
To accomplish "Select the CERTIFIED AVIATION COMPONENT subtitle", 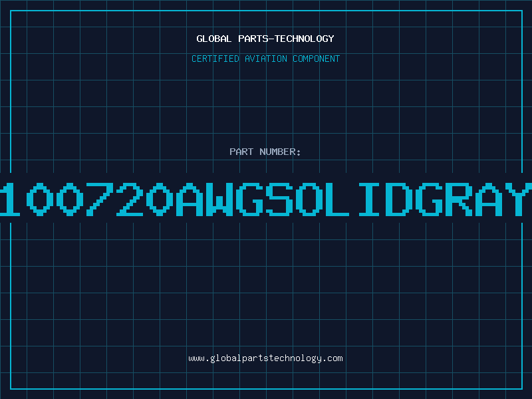I will pos(265,59).
